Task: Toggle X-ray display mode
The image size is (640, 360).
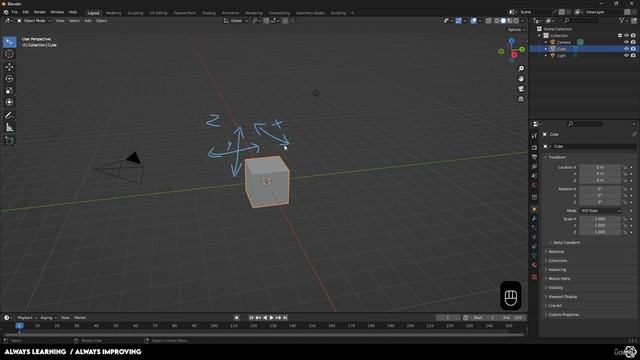Action: coord(489,21)
